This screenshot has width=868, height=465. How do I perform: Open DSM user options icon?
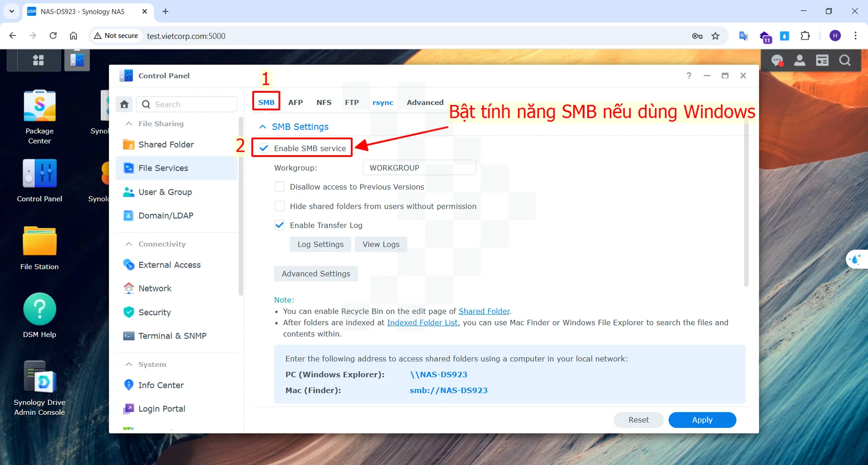pyautogui.click(x=800, y=60)
